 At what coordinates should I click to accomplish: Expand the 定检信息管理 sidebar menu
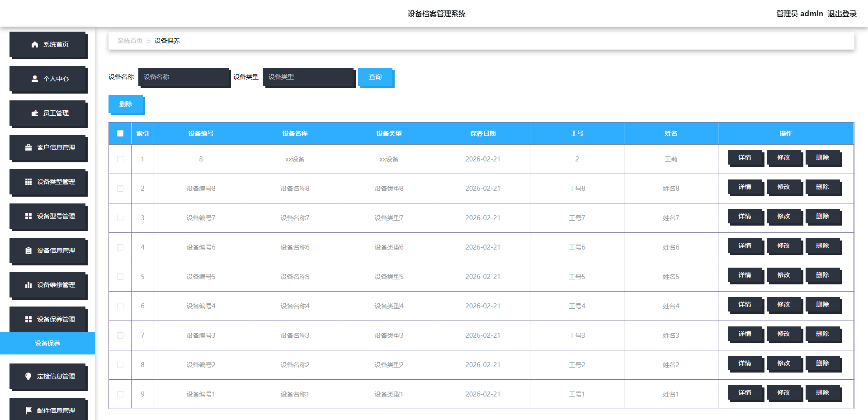coord(48,377)
